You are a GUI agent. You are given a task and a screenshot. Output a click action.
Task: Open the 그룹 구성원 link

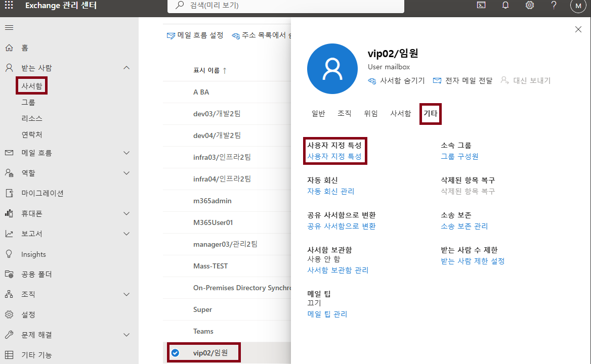pos(459,156)
